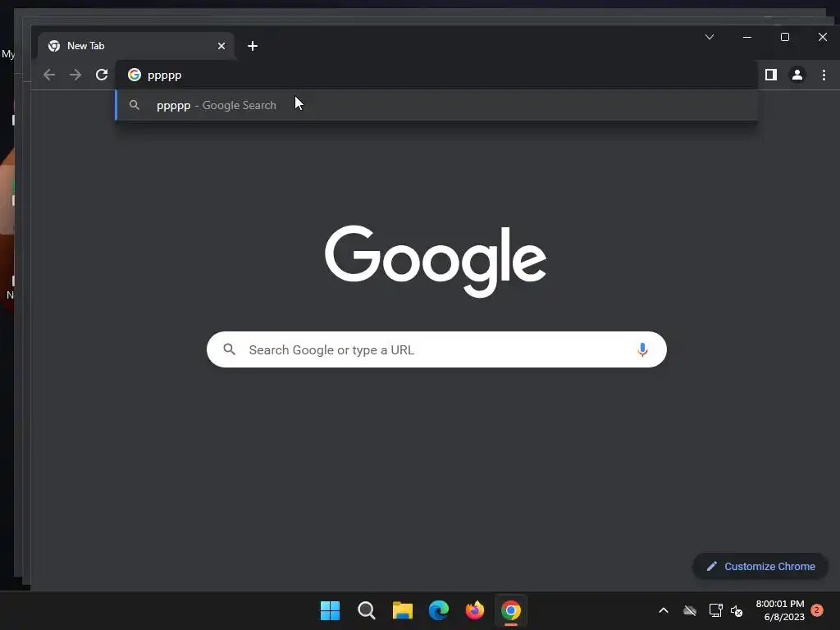The height and width of the screenshot is (630, 840).
Task: Click the Google icon in address bar
Action: pos(135,75)
